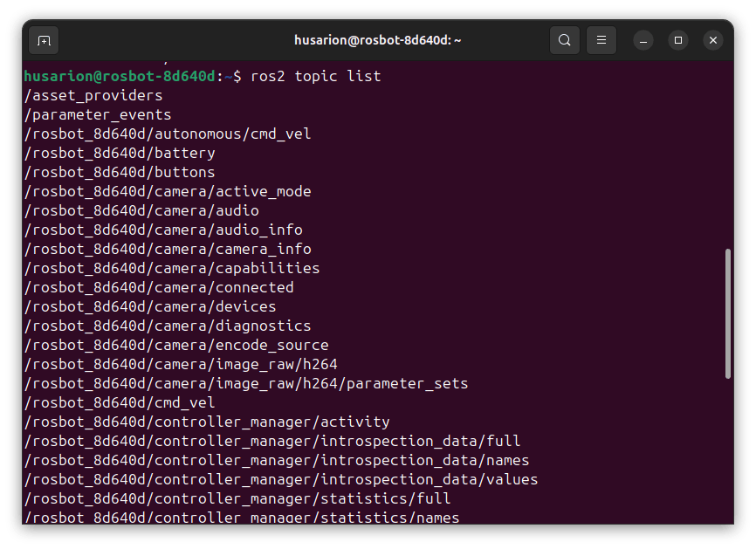Minimize the terminal window

tap(643, 40)
